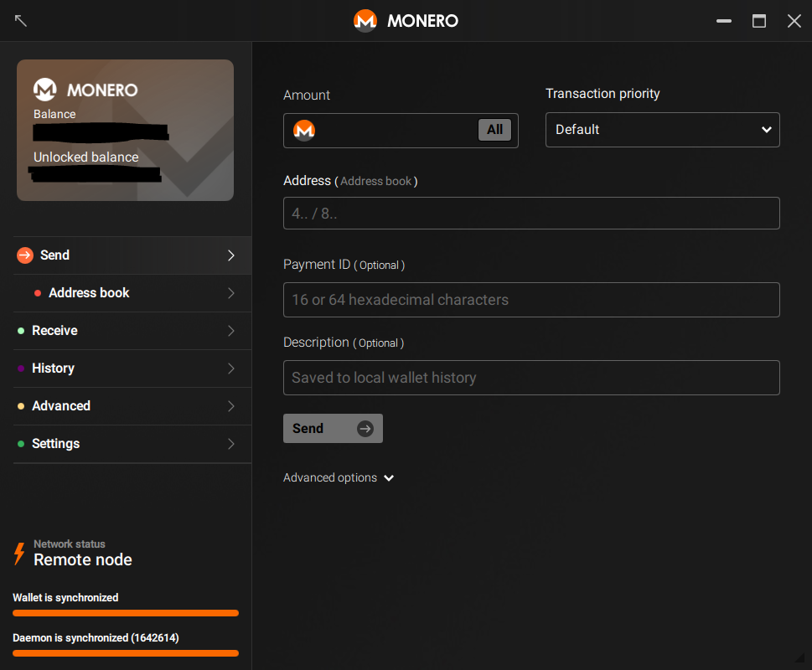Viewport: 812px width, 670px height.
Task: Click the Daemon synchronization progress bar
Action: click(126, 653)
